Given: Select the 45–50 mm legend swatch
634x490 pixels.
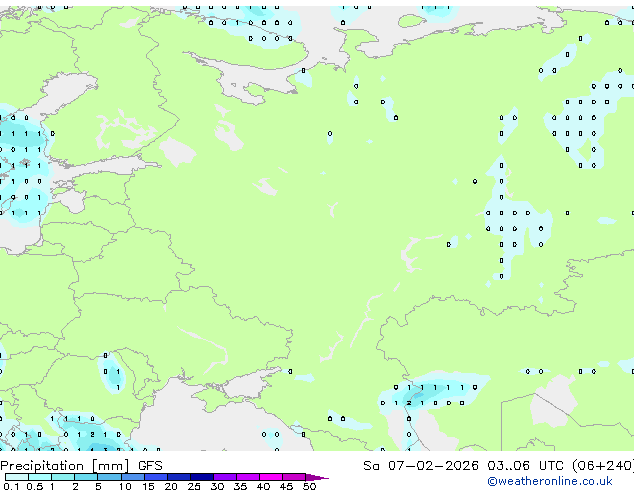Looking at the screenshot, I should 294,477.
